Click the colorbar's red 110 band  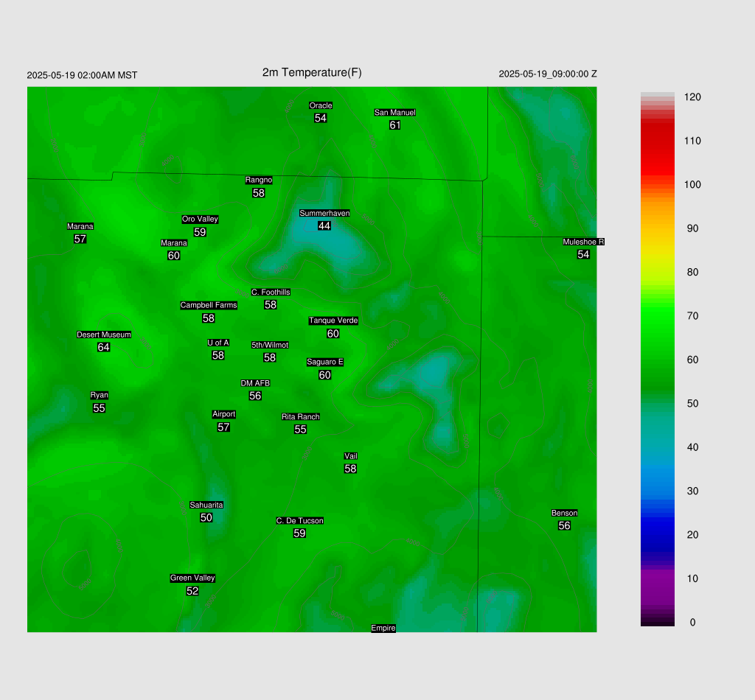(x=657, y=141)
